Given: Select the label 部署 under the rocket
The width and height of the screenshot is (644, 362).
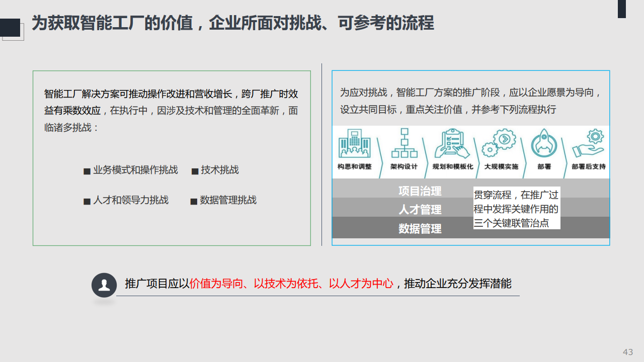Looking at the screenshot, I should pos(544,166).
